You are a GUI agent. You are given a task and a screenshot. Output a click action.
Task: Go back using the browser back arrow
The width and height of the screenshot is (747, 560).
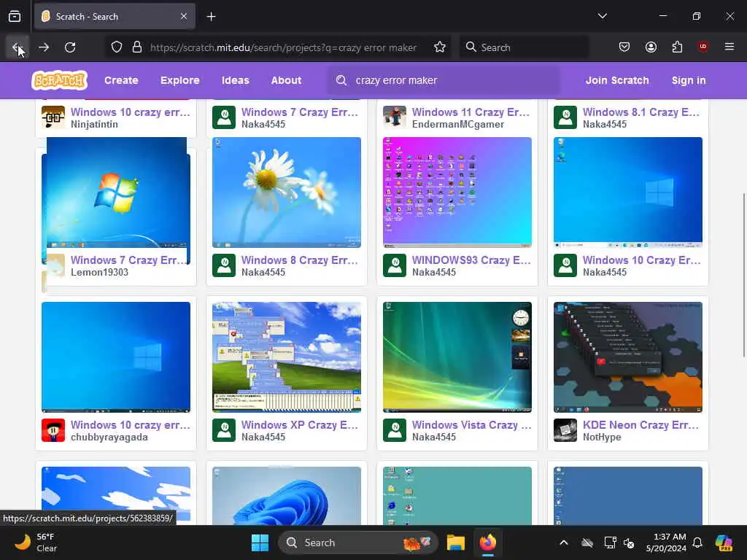(x=18, y=47)
